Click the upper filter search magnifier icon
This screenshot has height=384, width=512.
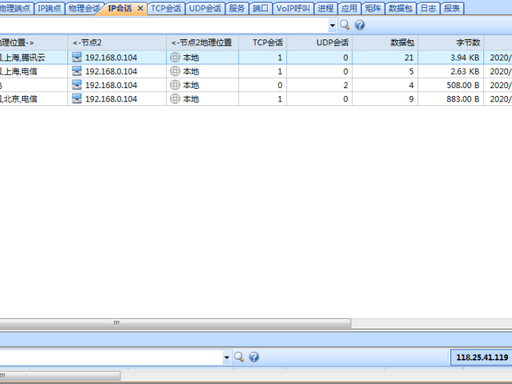click(x=345, y=25)
